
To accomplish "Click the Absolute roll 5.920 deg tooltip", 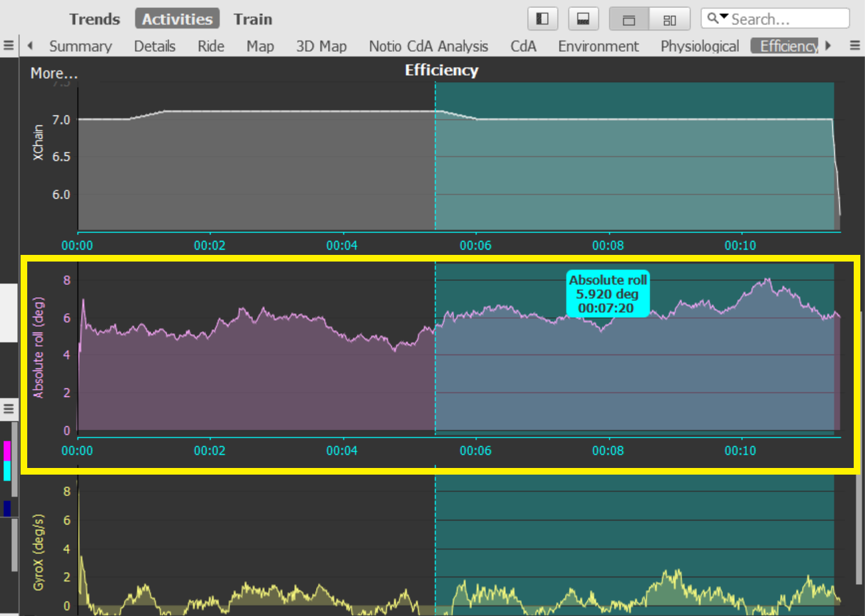I will coord(607,293).
